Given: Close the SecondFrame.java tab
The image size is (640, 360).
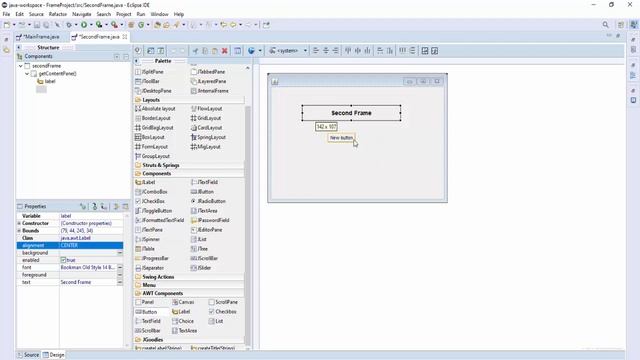Looking at the screenshot, I should coord(125,37).
